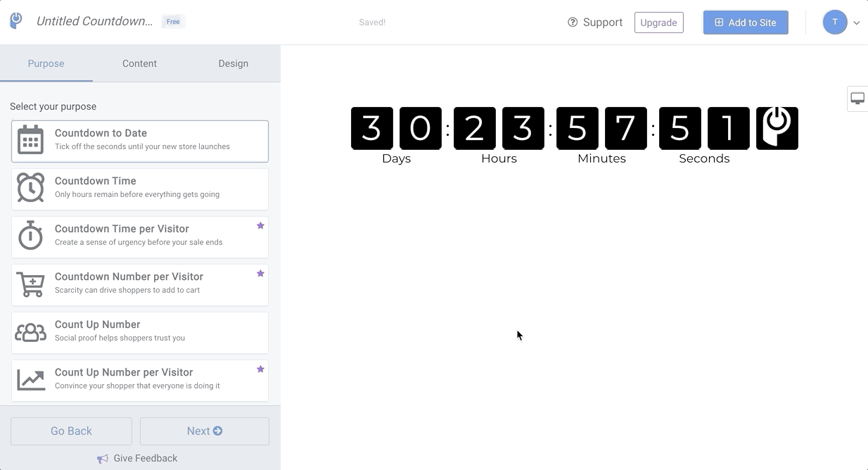
Task: Click the 'Saved!' status text
Action: click(372, 23)
